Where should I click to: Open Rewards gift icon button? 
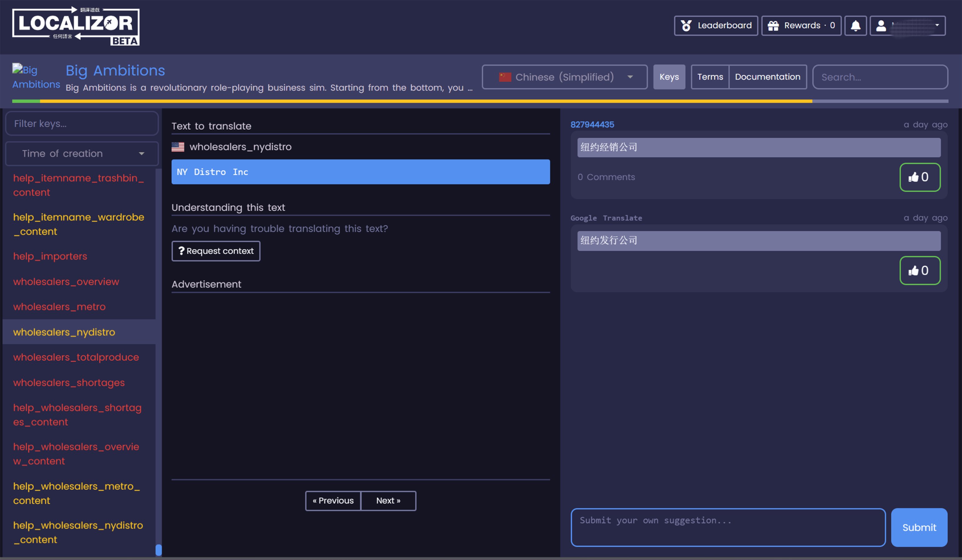(801, 26)
